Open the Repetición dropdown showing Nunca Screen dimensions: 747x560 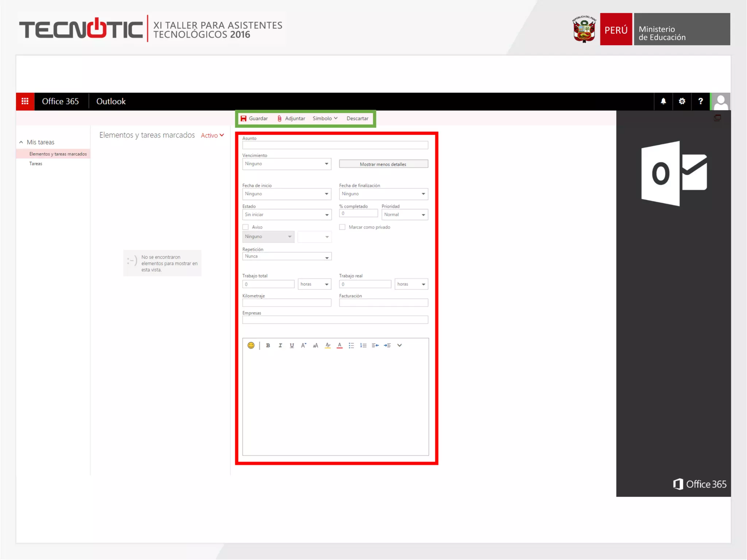[x=287, y=257]
